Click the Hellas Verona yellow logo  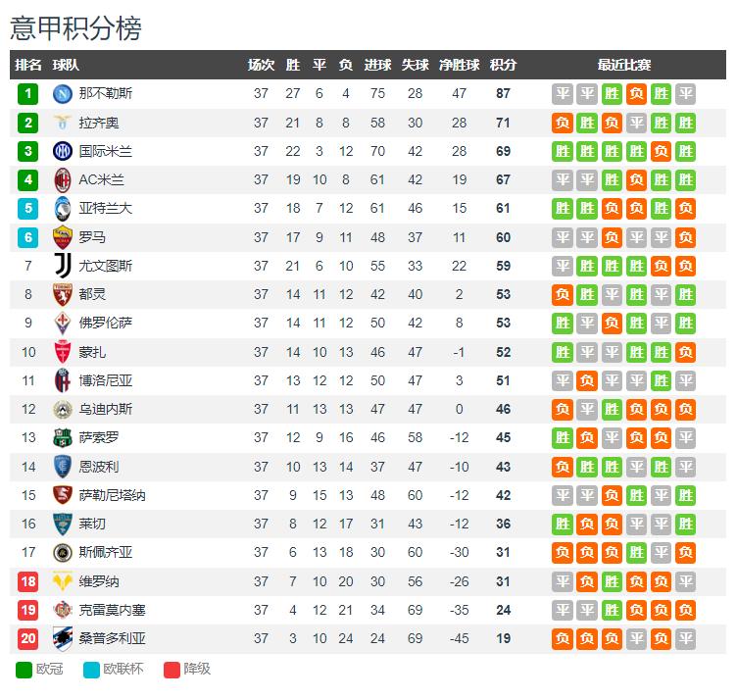click(62, 581)
